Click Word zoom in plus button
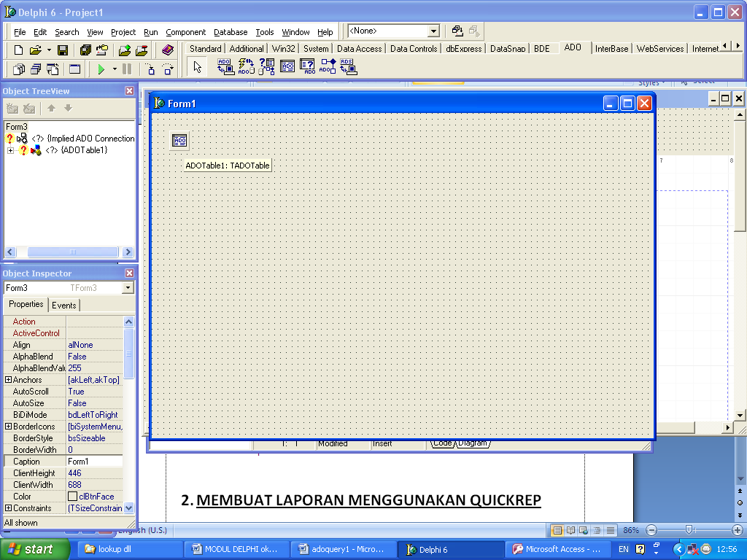 tap(737, 530)
